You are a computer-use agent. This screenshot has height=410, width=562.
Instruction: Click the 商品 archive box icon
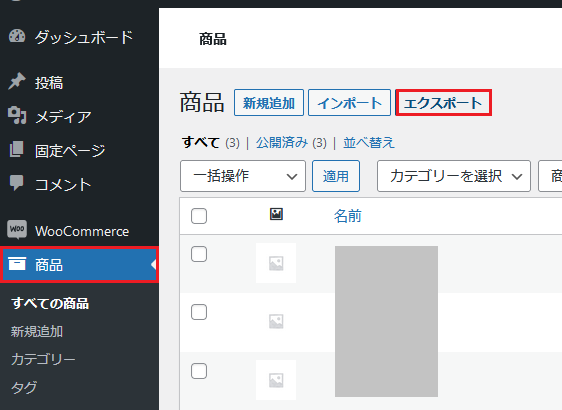(x=17, y=264)
